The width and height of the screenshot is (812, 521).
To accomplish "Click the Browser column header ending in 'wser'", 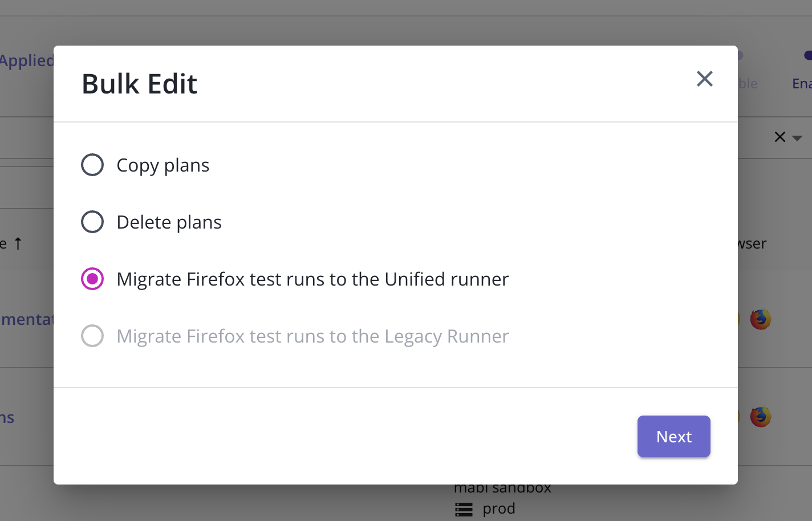I will click(752, 243).
